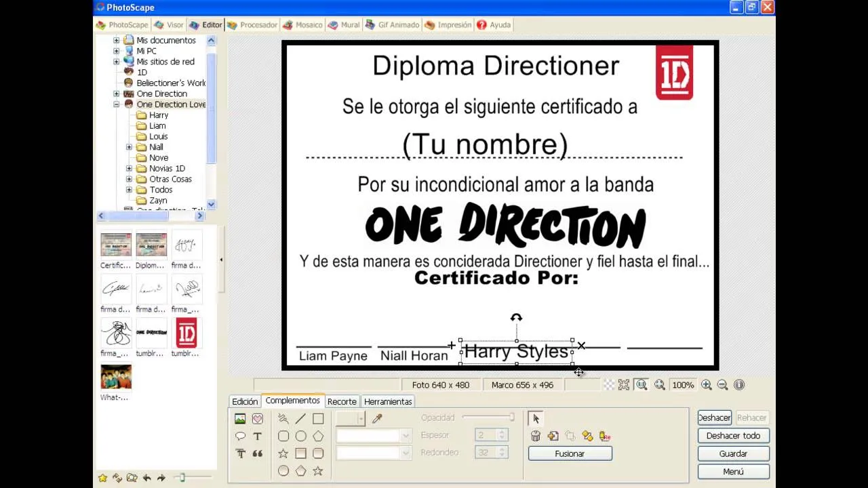Expand the Mis documentos tree node
This screenshot has height=488, width=868.
[116, 40]
